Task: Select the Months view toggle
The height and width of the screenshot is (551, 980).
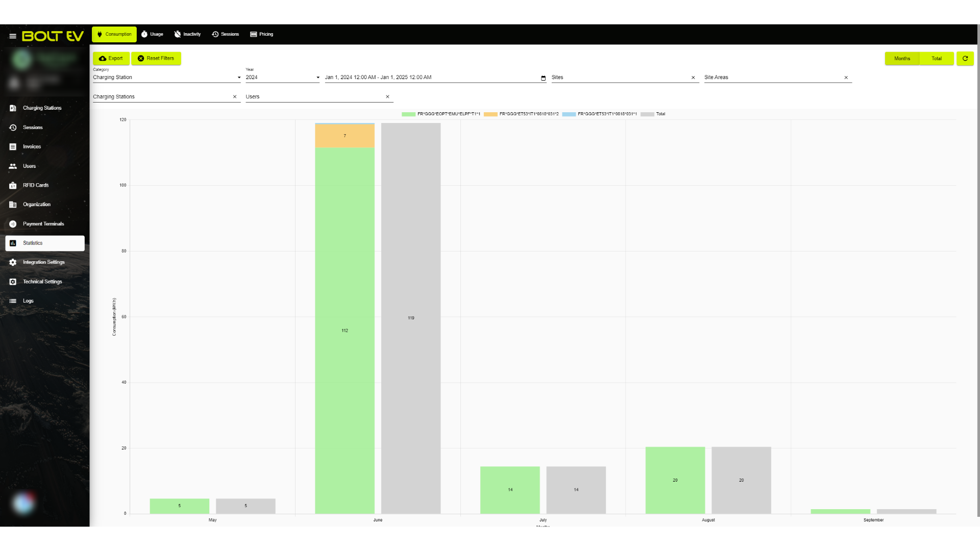Action: tap(902, 59)
